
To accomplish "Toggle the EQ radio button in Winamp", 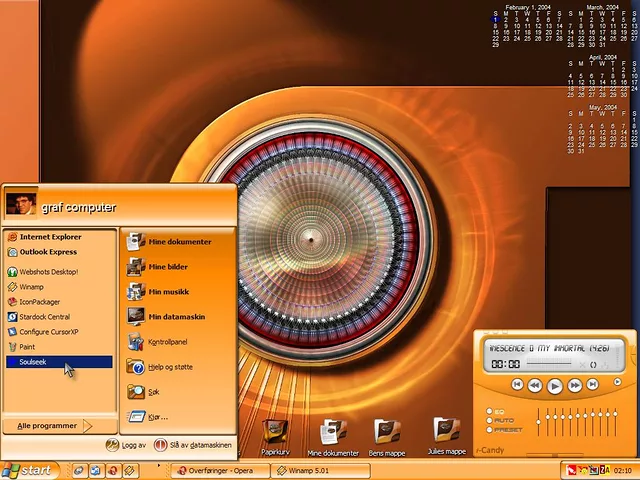I will pyautogui.click(x=490, y=412).
